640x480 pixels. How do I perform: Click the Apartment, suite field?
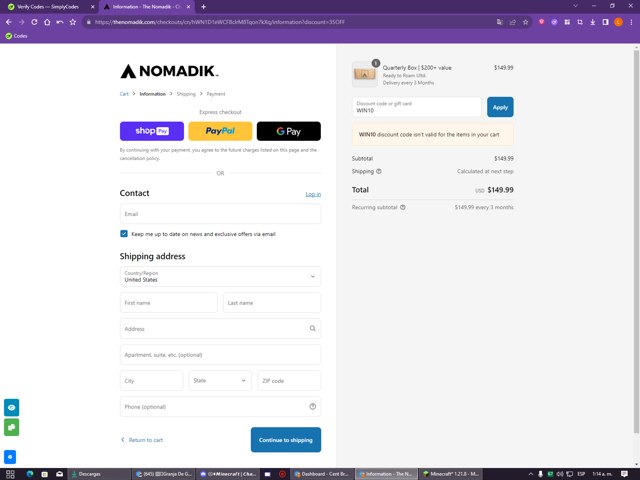(x=220, y=355)
